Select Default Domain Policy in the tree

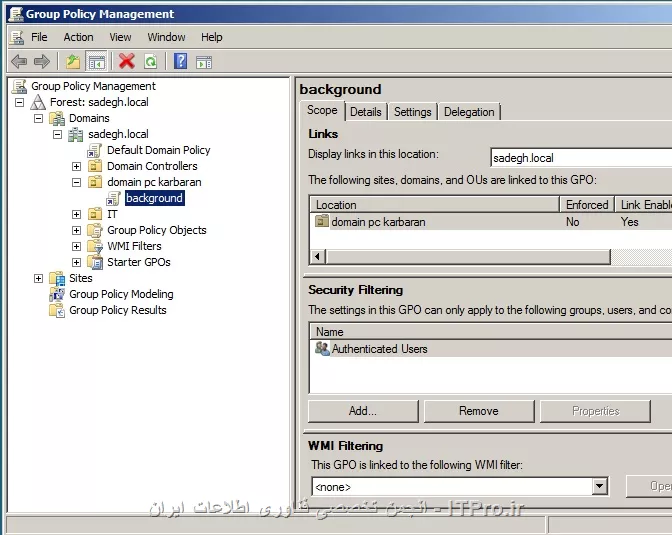coord(159,150)
